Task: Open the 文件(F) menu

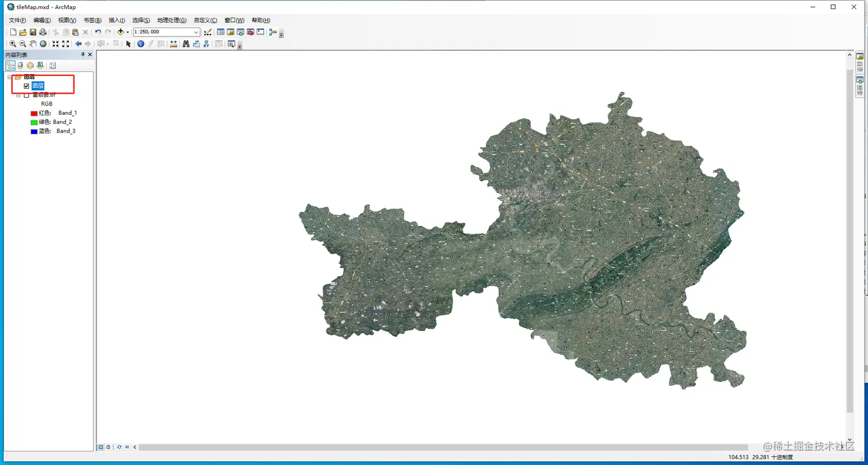Action: point(17,20)
